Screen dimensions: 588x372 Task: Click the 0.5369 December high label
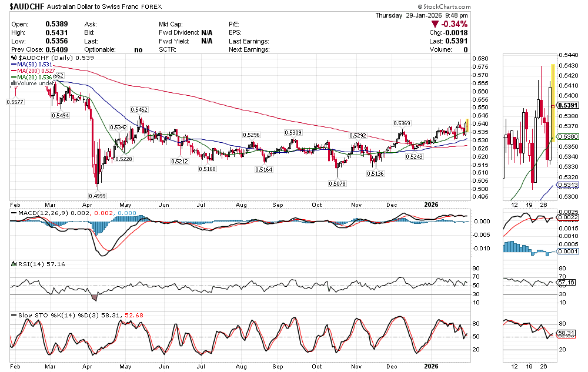(402, 123)
